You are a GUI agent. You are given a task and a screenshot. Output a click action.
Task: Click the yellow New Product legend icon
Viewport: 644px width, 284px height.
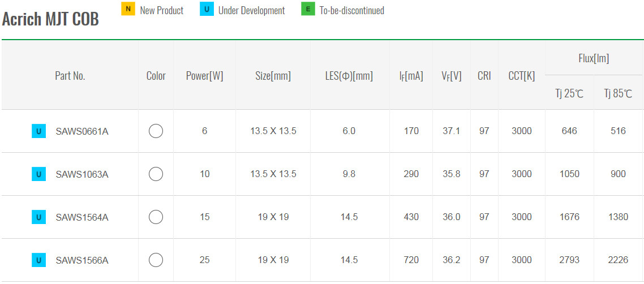tap(128, 9)
